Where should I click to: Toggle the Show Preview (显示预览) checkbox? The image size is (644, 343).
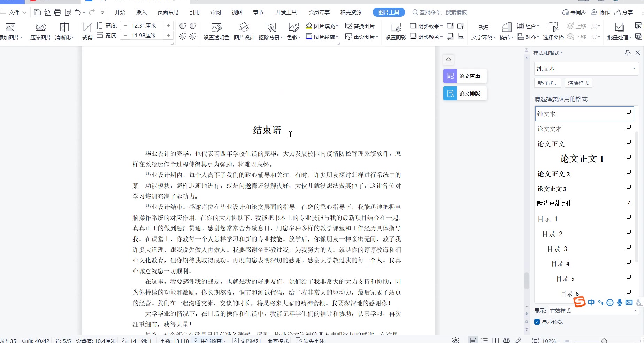pyautogui.click(x=537, y=322)
